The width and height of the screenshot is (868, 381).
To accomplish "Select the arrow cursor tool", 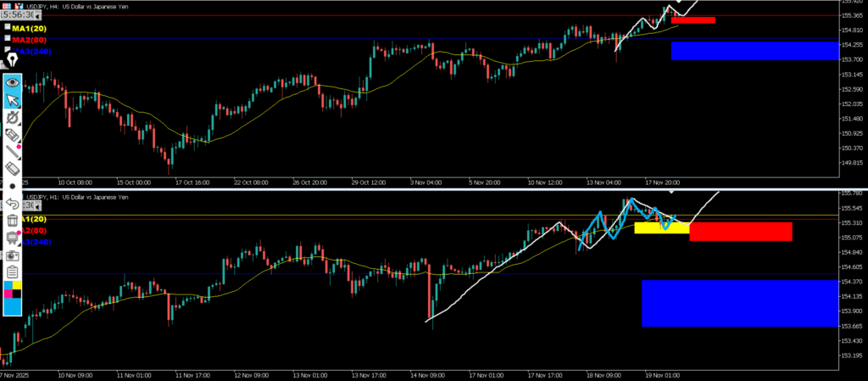I will pos(13,100).
